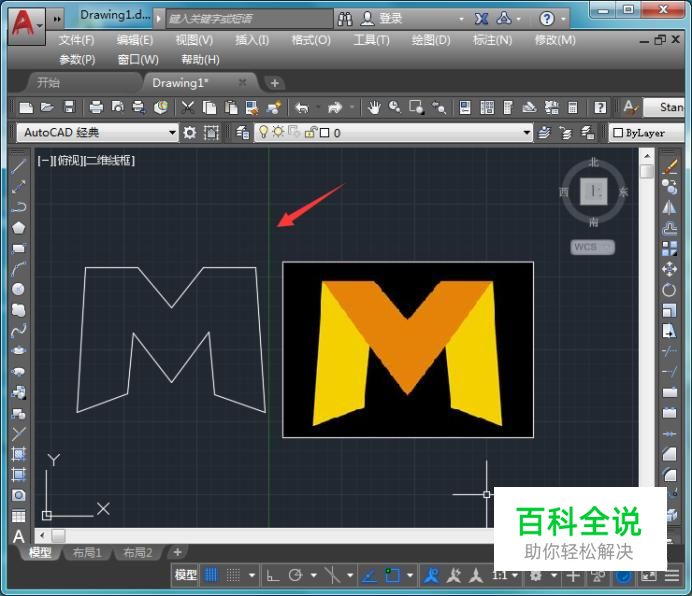Expand the redo history dropdown arrow
Image resolution: width=692 pixels, height=596 pixels.
pos(352,107)
